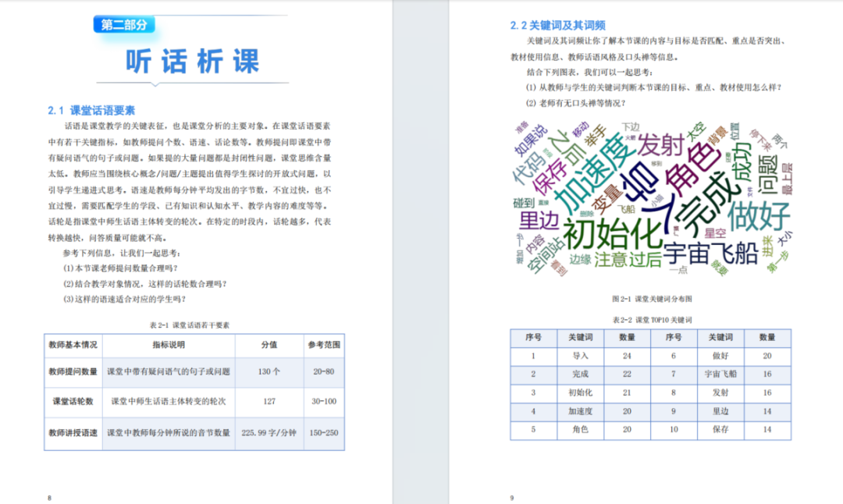Click 发射 in the word cloud

tap(661, 145)
